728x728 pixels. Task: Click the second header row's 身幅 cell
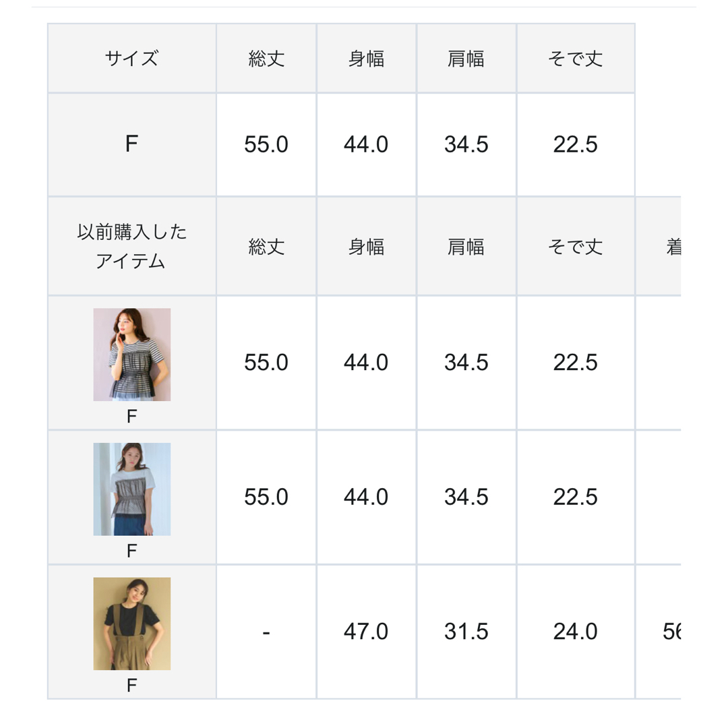tap(366, 246)
